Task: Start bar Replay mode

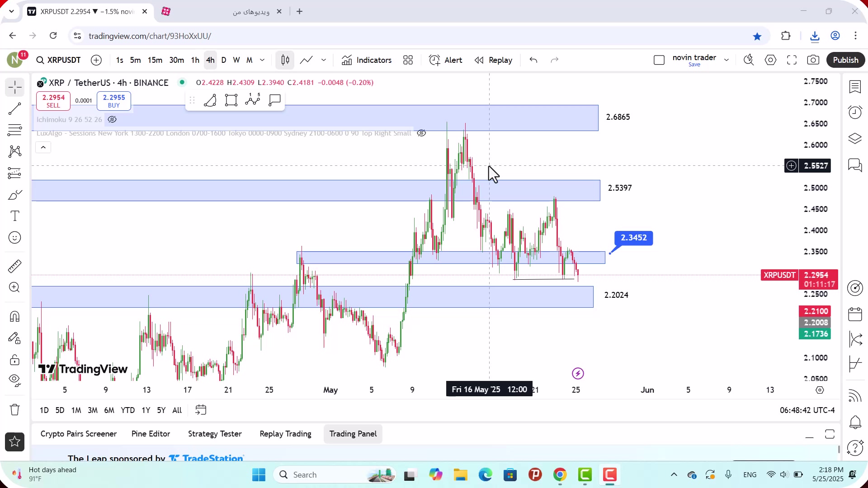Action: click(493, 60)
